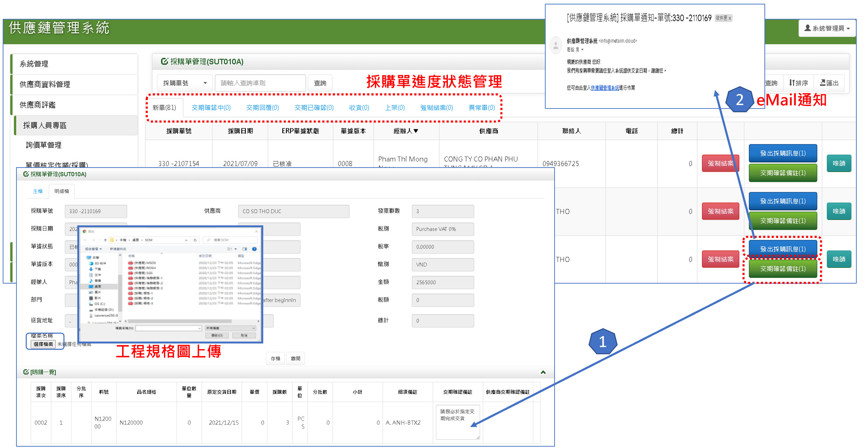Screen dimensions: 868x448
Task: Click the 交期確認備註 textarea in detail row
Action: pyautogui.click(x=457, y=422)
